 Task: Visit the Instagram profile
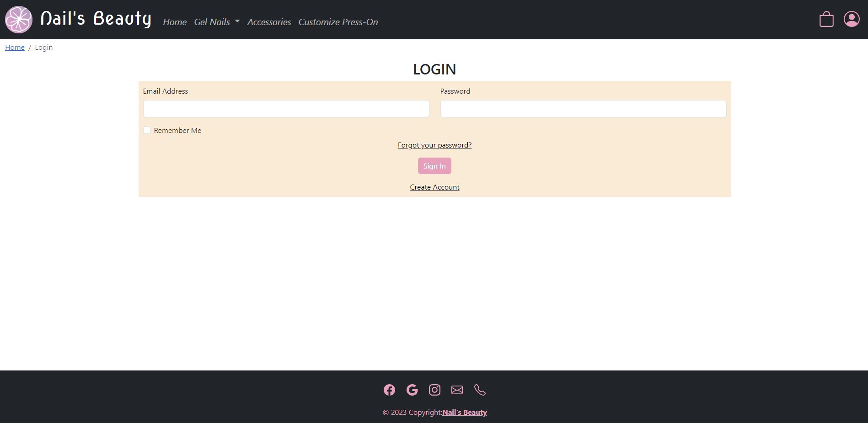tap(434, 390)
